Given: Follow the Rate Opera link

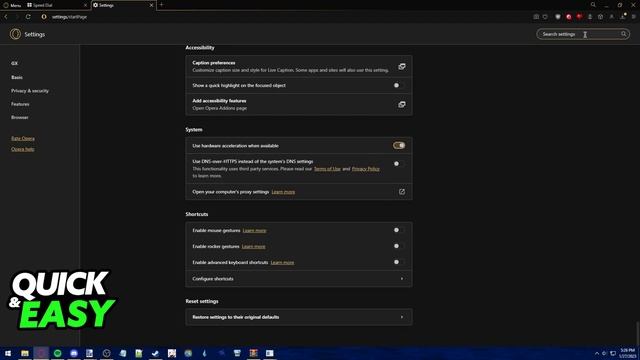Looking at the screenshot, I should click(23, 138).
